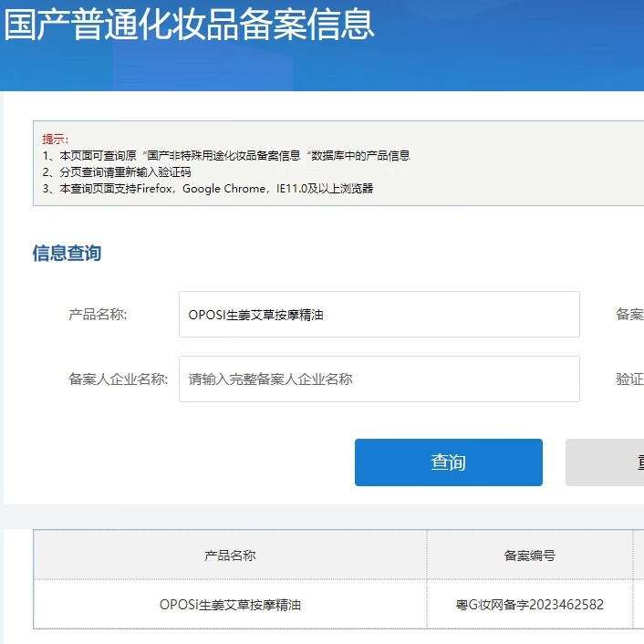Screen dimensions: 644x644
Task: Click the 产品名称 input containing OPOSI生姜艾草按摩精油
Action: [379, 315]
